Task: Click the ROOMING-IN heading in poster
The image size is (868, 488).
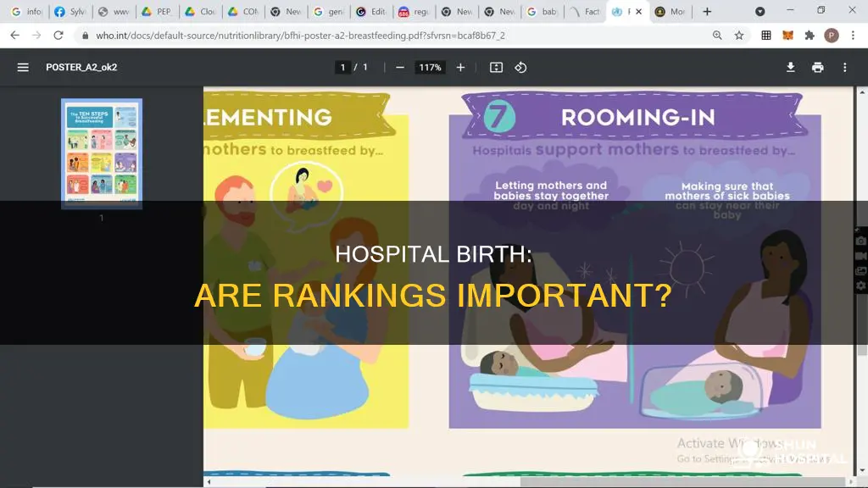Action: [x=637, y=117]
